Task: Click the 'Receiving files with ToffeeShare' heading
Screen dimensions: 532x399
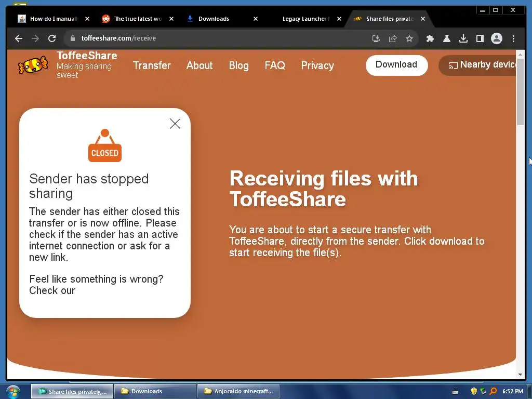Action: (x=324, y=189)
